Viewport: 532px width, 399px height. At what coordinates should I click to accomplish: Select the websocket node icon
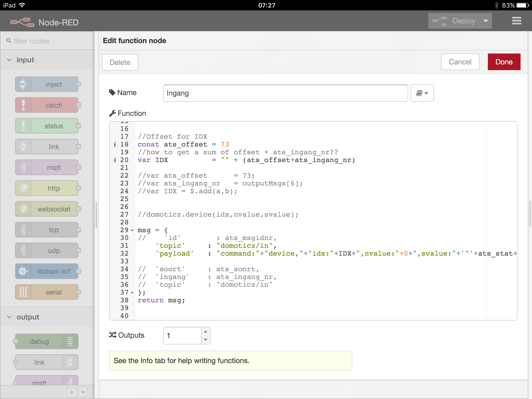coord(23,209)
